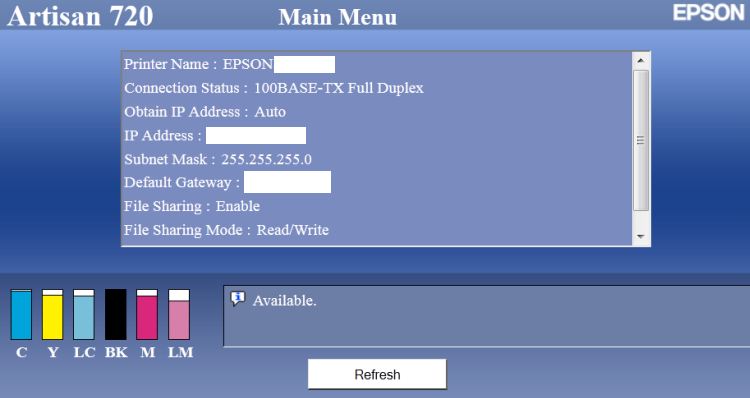The width and height of the screenshot is (750, 398).
Task: Select the Connection Status line
Action: point(274,88)
